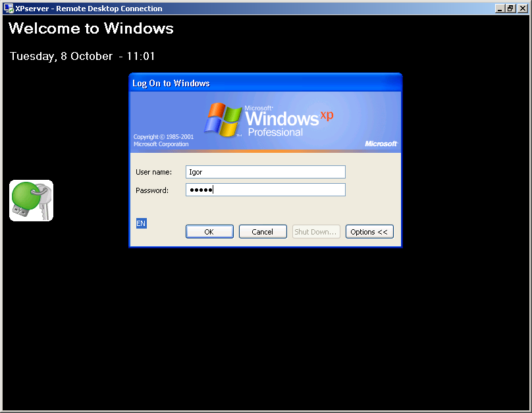The width and height of the screenshot is (532, 413).
Task: Click the EN keyboard language indicator
Action: (x=141, y=223)
